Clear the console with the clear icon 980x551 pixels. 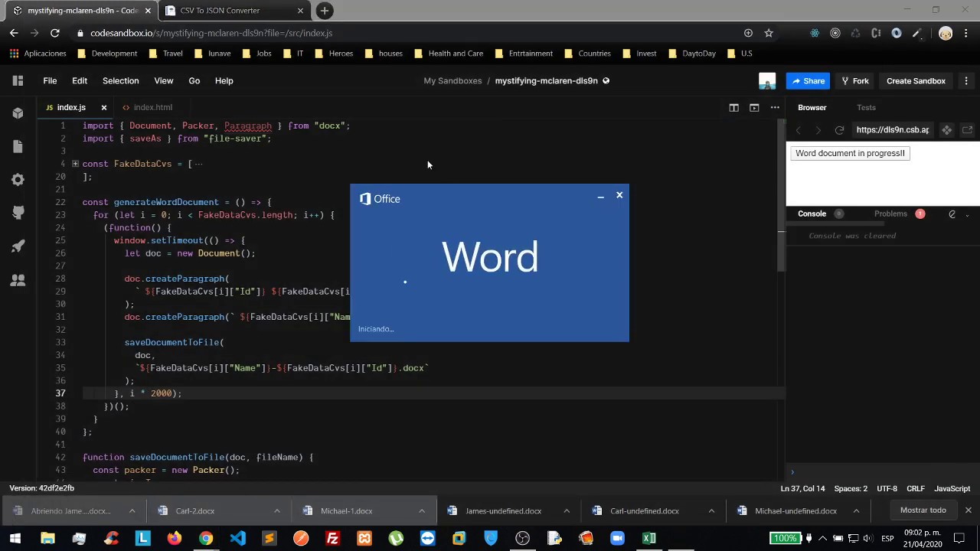tap(952, 214)
